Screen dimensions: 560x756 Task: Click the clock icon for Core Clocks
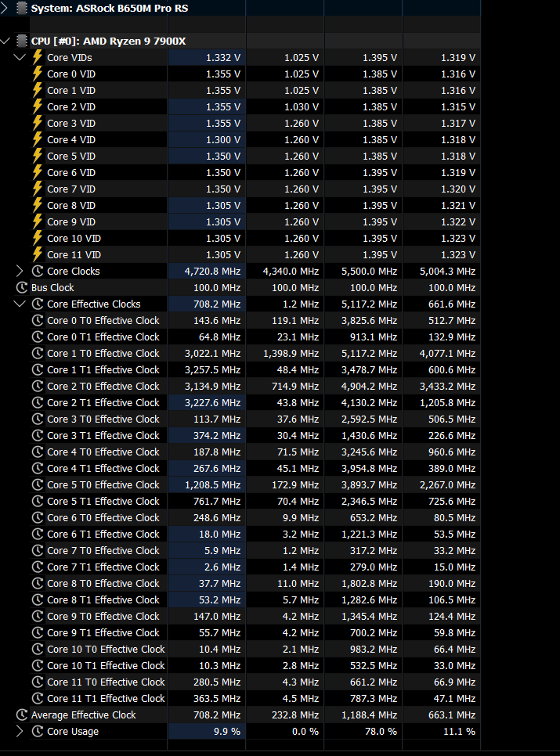[38, 271]
